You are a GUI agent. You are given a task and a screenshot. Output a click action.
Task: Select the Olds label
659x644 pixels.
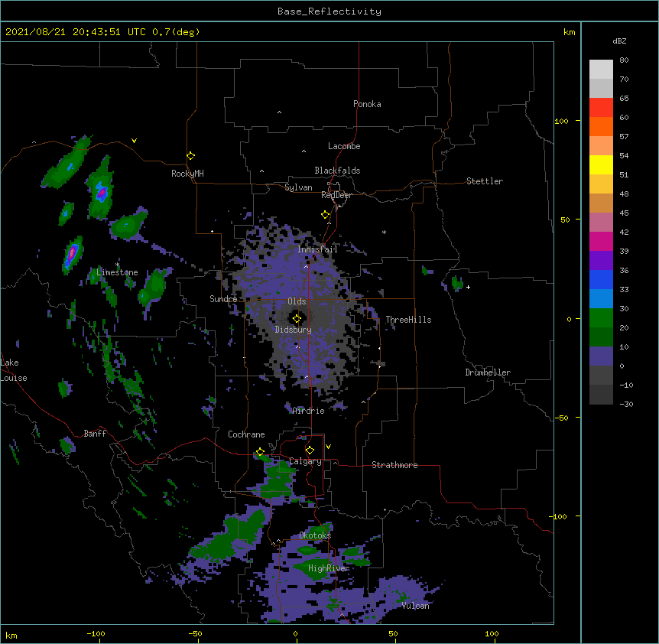[297, 301]
